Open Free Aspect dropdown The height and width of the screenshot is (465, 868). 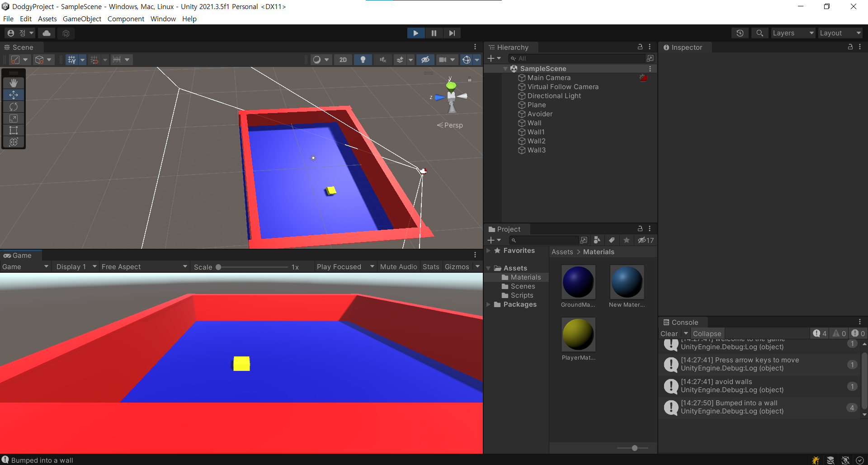click(x=144, y=267)
